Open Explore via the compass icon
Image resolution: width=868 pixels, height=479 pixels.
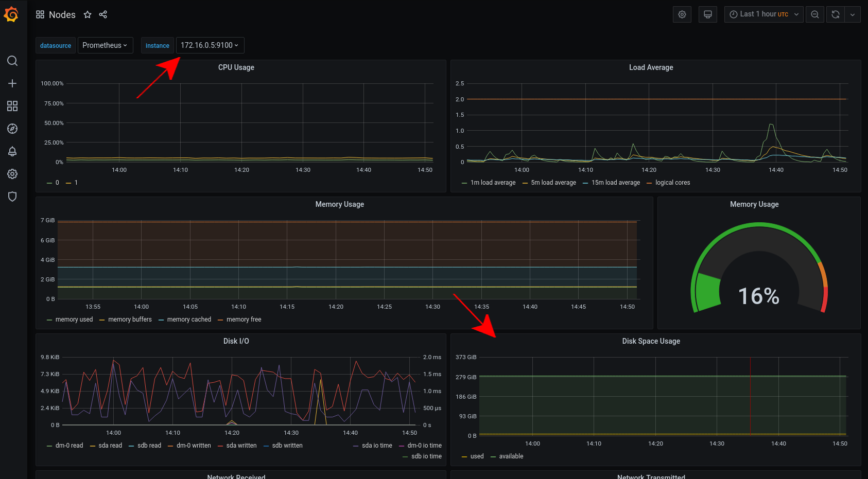click(x=12, y=129)
